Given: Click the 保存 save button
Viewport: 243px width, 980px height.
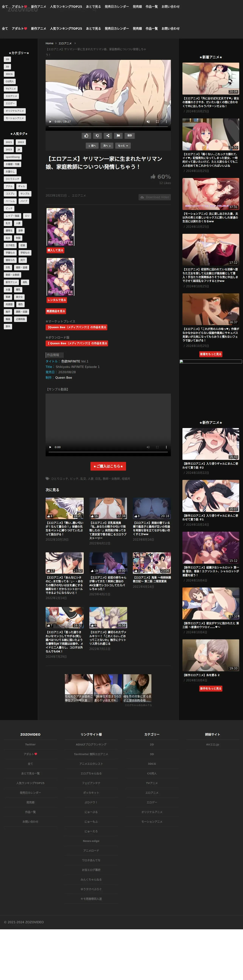Looking at the screenshot, I should (129, 135).
